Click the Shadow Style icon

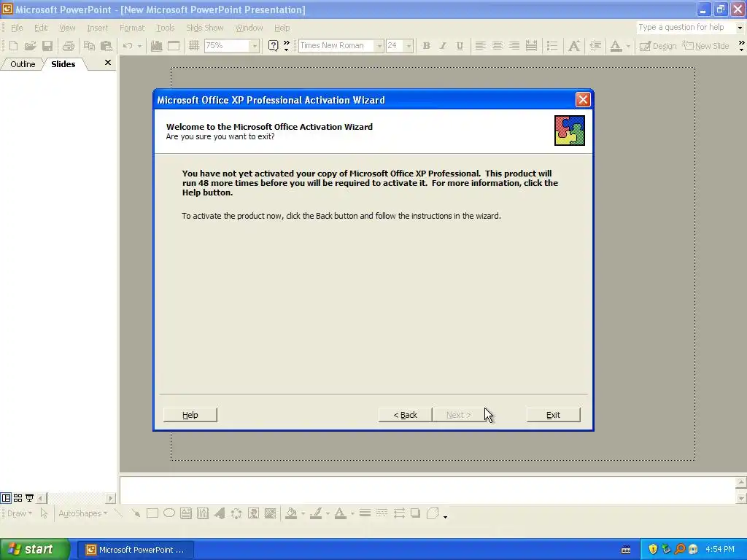point(415,513)
